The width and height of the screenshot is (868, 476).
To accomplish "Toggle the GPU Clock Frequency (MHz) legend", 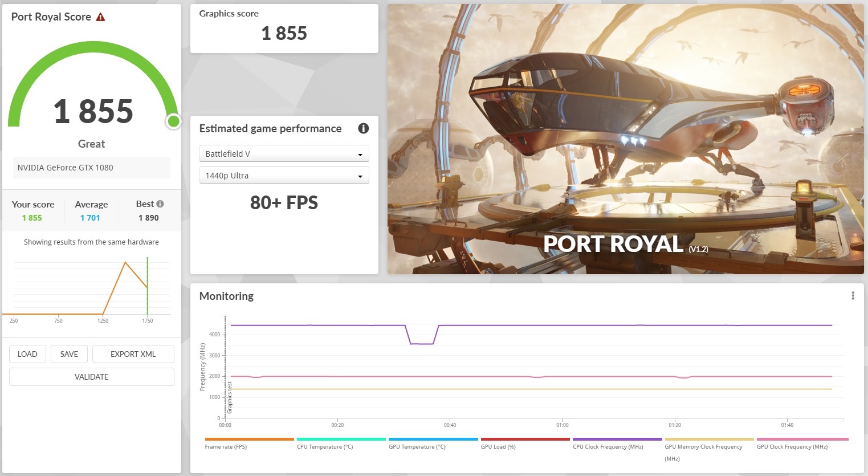I will (x=801, y=444).
